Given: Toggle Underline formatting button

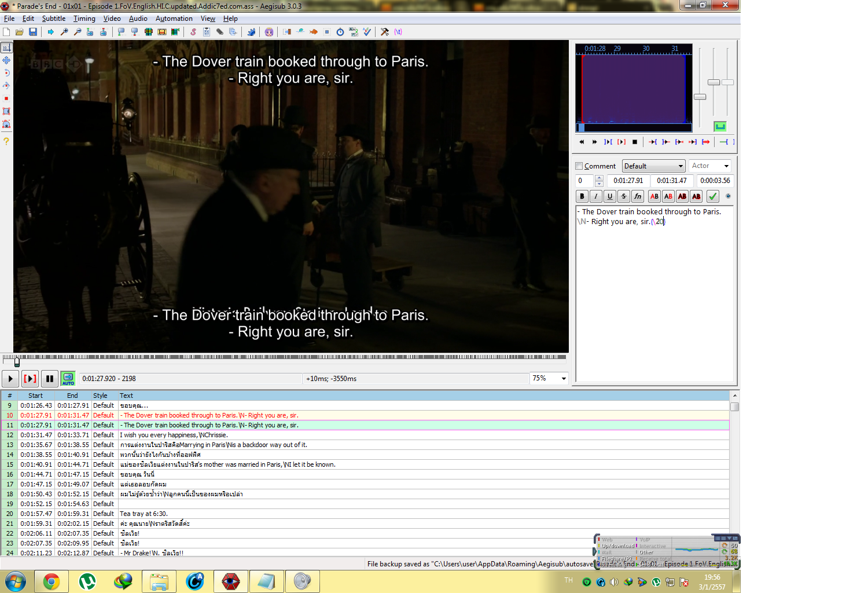Looking at the screenshot, I should pos(610,196).
